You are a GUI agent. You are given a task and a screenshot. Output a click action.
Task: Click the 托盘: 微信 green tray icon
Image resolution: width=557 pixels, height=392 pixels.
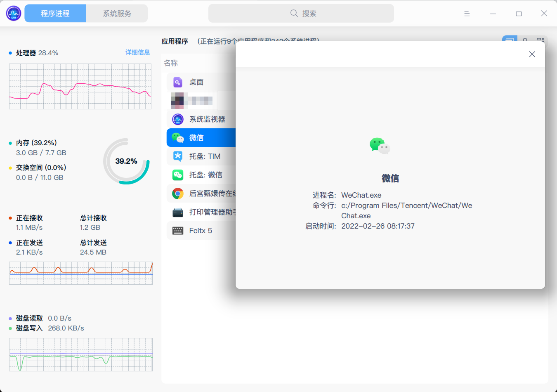pos(177,175)
